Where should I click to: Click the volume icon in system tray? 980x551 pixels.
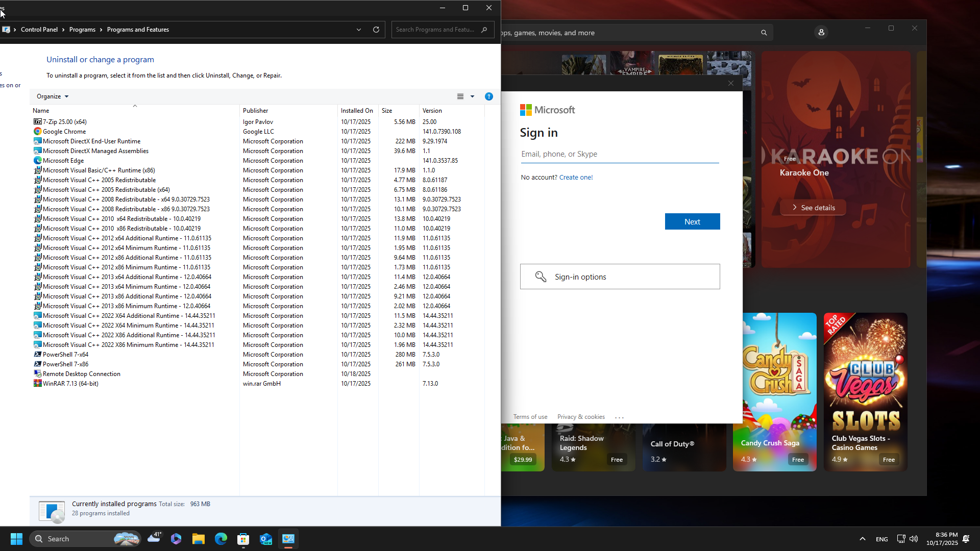914,539
